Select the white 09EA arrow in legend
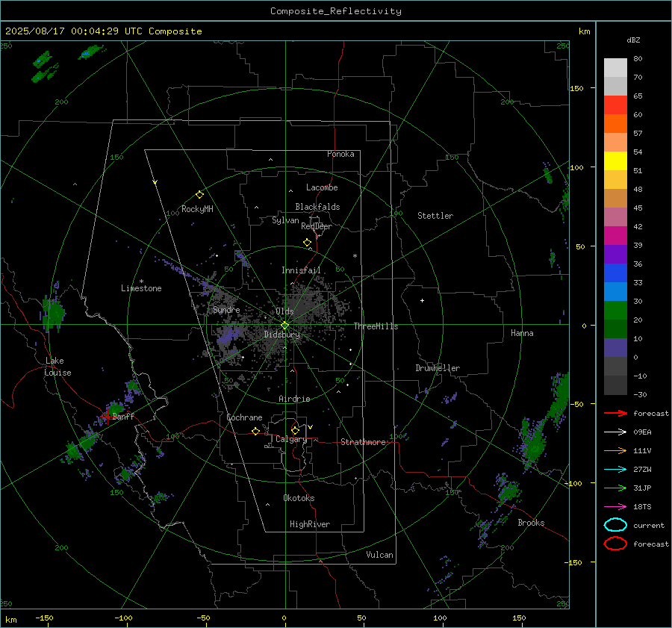The image size is (672, 628). pyautogui.click(x=615, y=432)
